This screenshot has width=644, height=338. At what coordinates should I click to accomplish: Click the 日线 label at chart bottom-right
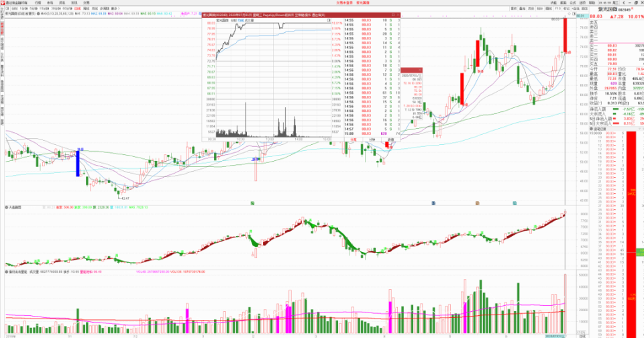tap(582, 336)
